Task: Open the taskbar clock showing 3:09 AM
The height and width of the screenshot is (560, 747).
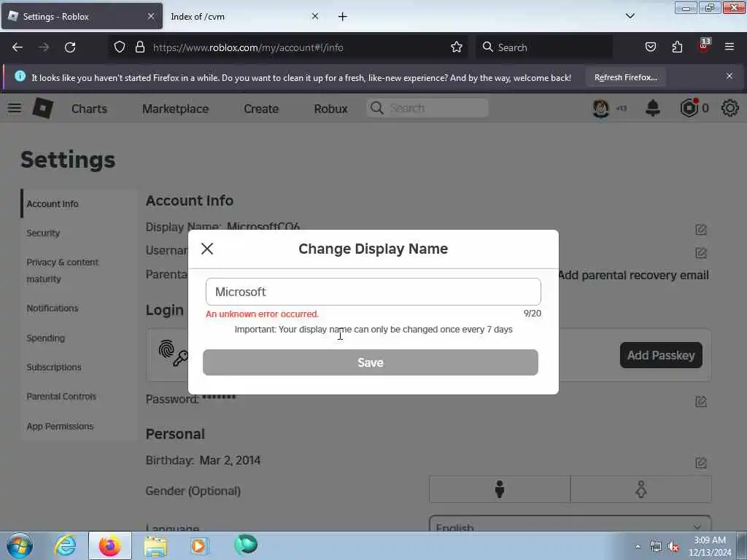Action: pyautogui.click(x=709, y=546)
